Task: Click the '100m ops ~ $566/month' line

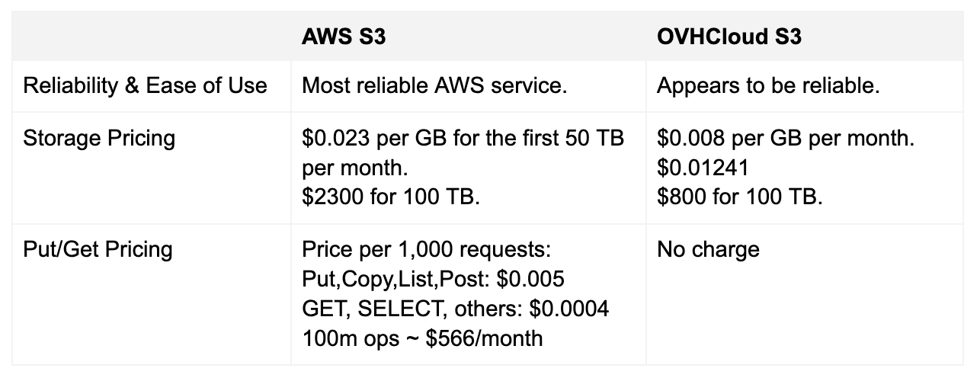Action: pos(422,338)
